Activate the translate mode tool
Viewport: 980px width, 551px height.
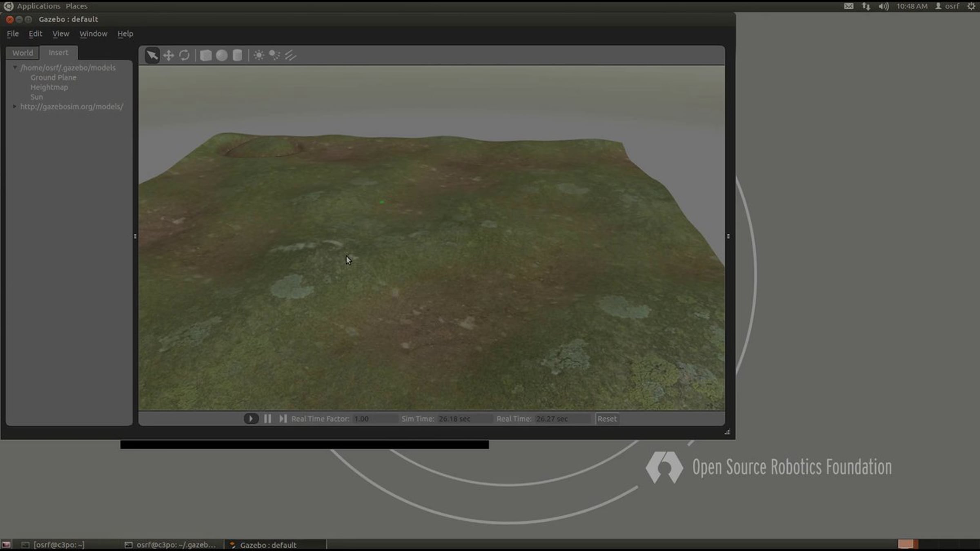pos(168,55)
